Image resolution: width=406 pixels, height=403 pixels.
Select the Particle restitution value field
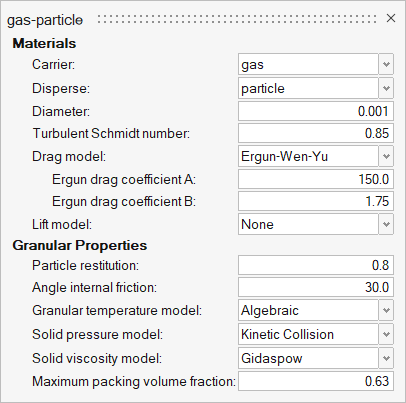pos(316,265)
